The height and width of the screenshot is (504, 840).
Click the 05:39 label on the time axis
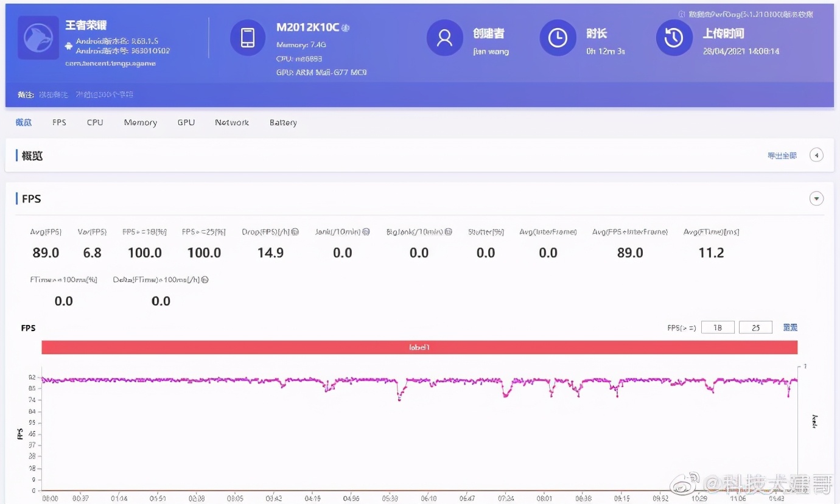[390, 499]
